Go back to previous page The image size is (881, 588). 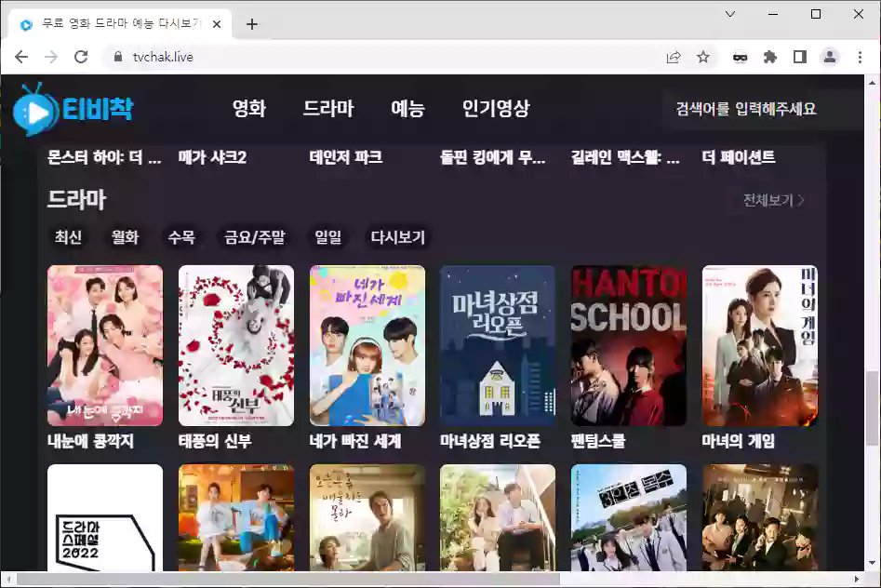click(x=21, y=57)
